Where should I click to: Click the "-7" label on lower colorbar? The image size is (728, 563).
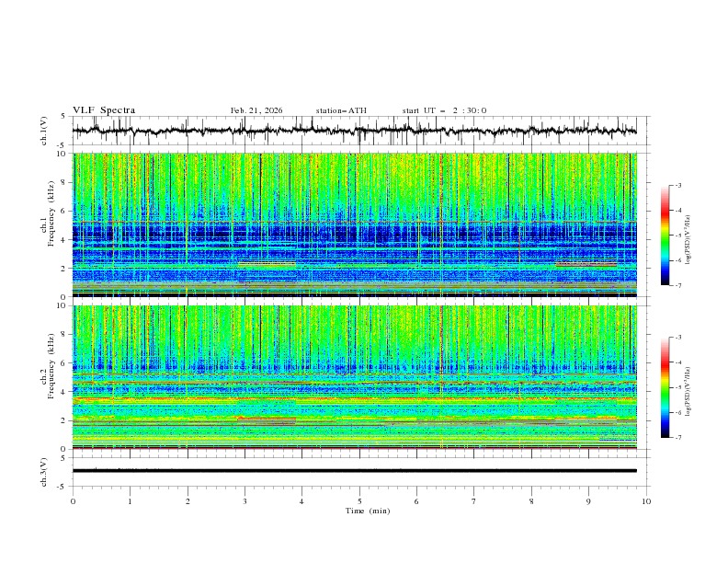(678, 437)
